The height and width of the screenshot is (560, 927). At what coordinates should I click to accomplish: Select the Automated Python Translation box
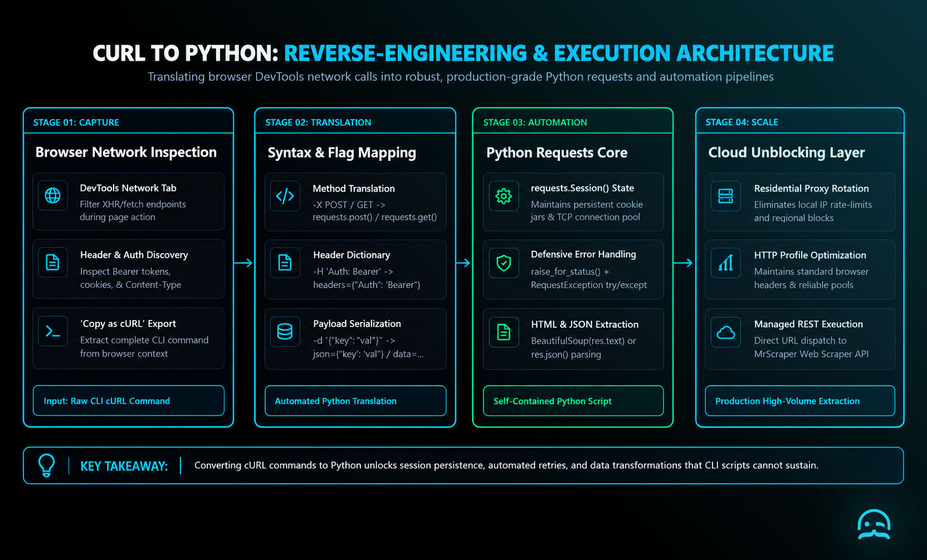(355, 400)
